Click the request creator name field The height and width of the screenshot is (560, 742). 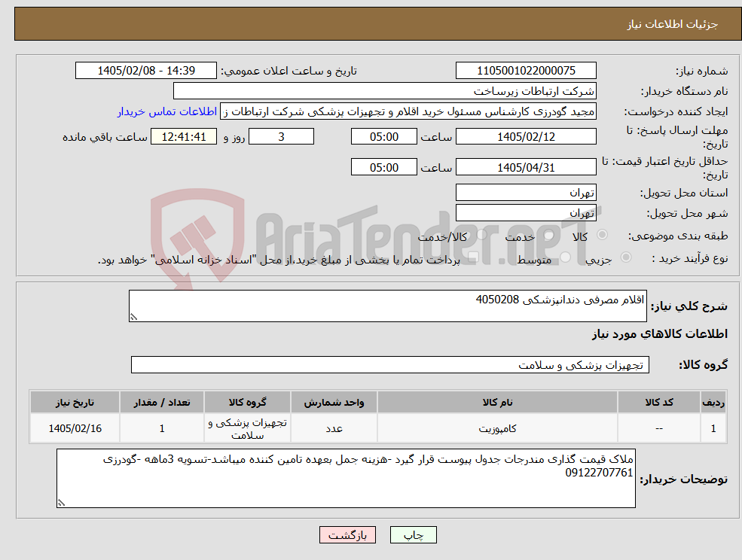coord(408,111)
